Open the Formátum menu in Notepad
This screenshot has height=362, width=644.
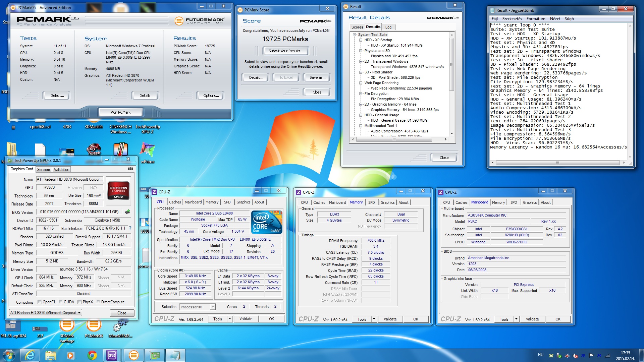click(536, 19)
